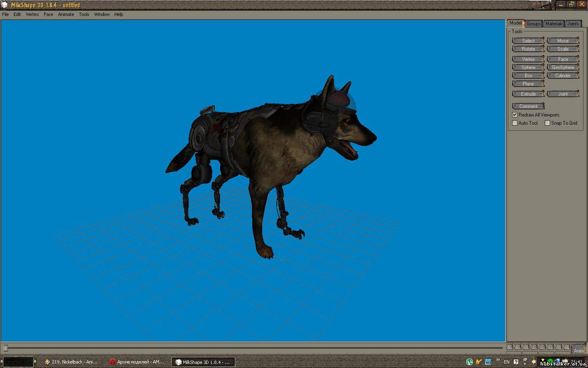The width and height of the screenshot is (588, 368).
Task: Click the Comment button
Action: [528, 106]
